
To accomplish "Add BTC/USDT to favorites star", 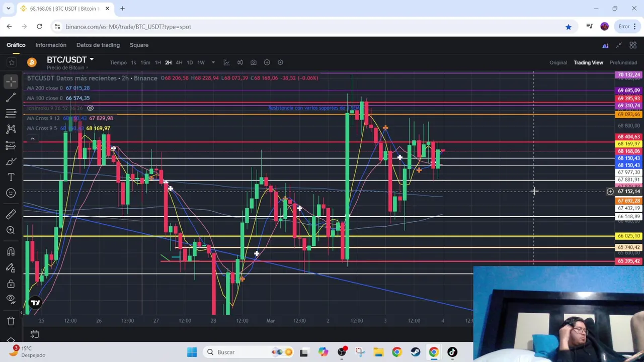I will pyautogui.click(x=12, y=62).
